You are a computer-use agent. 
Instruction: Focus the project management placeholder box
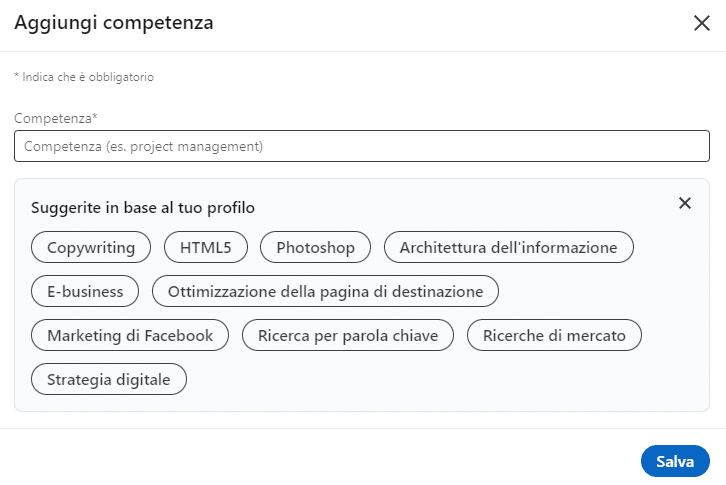[362, 146]
